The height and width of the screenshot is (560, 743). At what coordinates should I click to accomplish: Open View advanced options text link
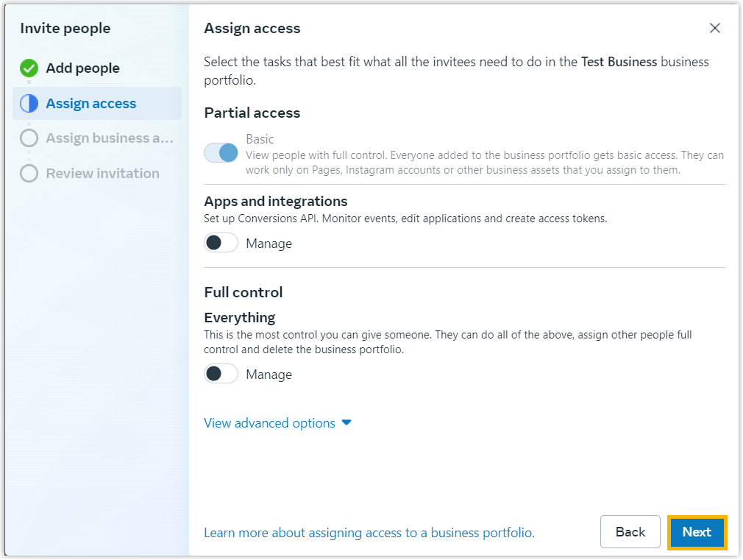coord(269,423)
